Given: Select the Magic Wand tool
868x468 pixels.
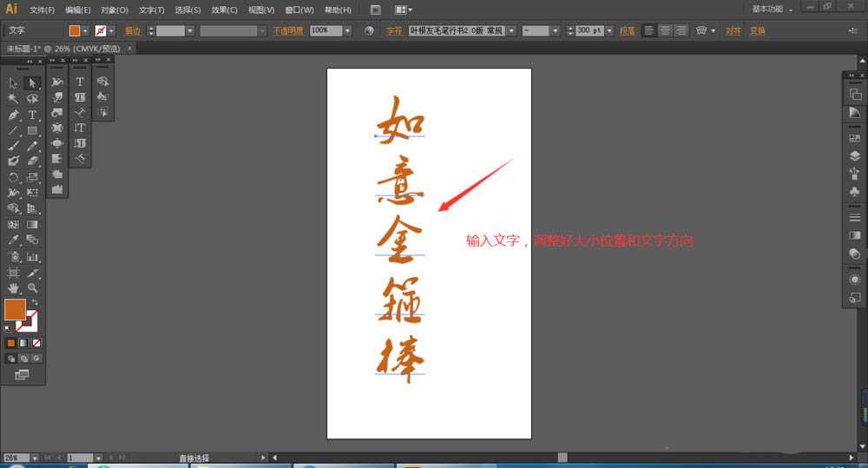Looking at the screenshot, I should 13,99.
